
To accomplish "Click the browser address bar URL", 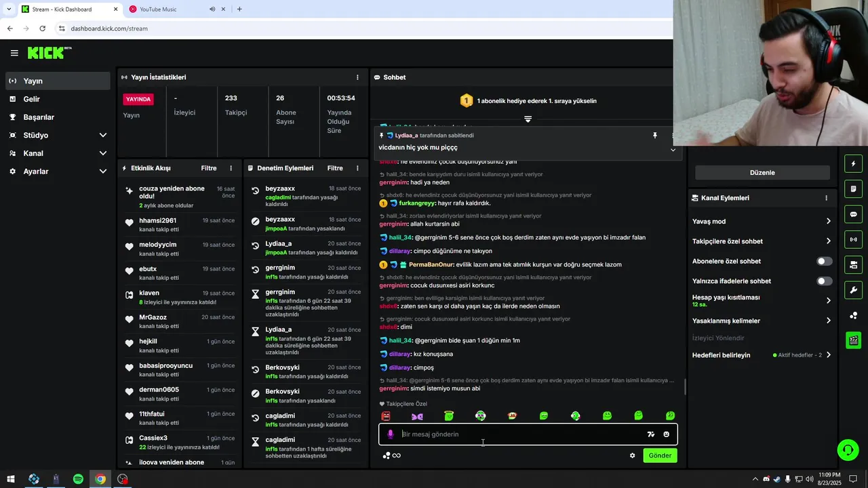I will click(x=109, y=28).
